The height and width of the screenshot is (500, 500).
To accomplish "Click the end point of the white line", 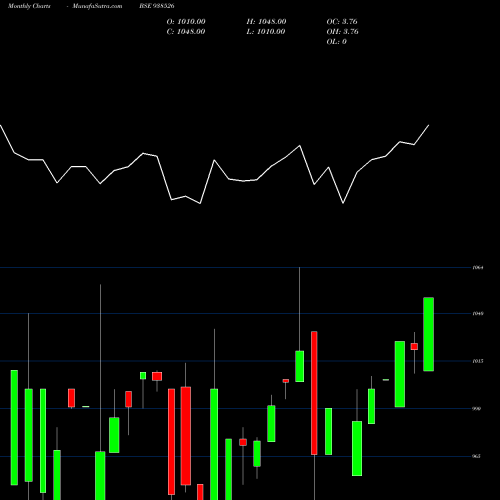I will (x=429, y=125).
